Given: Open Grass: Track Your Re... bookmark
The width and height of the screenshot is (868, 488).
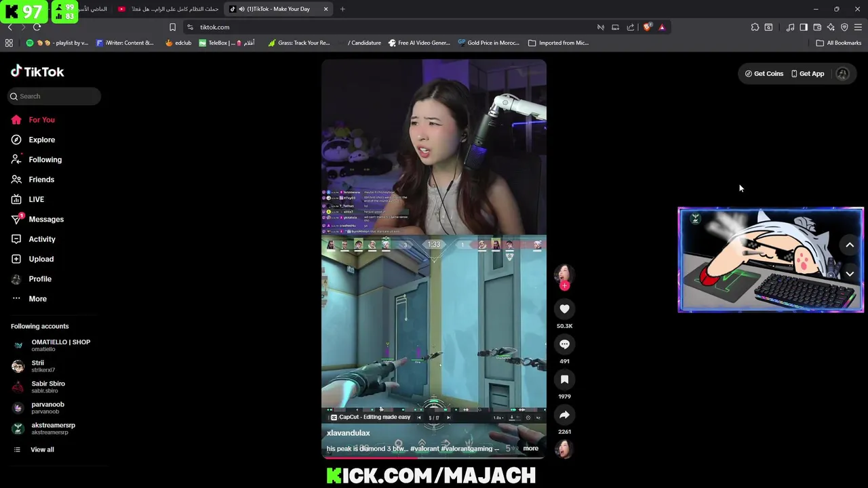Looking at the screenshot, I should coord(298,43).
